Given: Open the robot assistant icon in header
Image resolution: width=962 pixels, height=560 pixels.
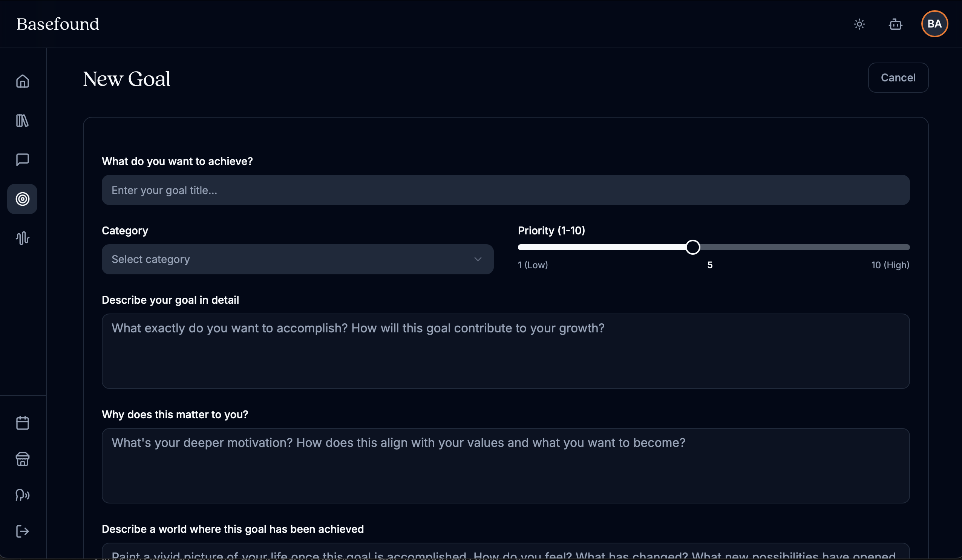Looking at the screenshot, I should pyautogui.click(x=895, y=24).
